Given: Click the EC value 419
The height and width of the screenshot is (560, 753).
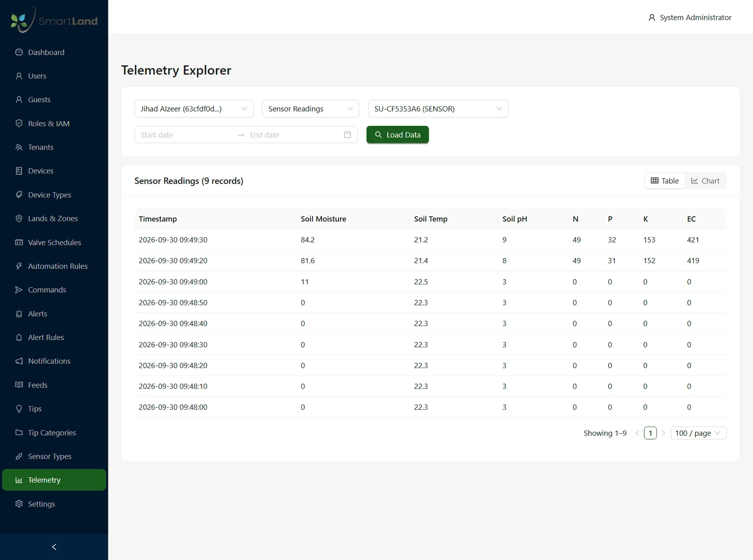Looking at the screenshot, I should click(693, 261).
